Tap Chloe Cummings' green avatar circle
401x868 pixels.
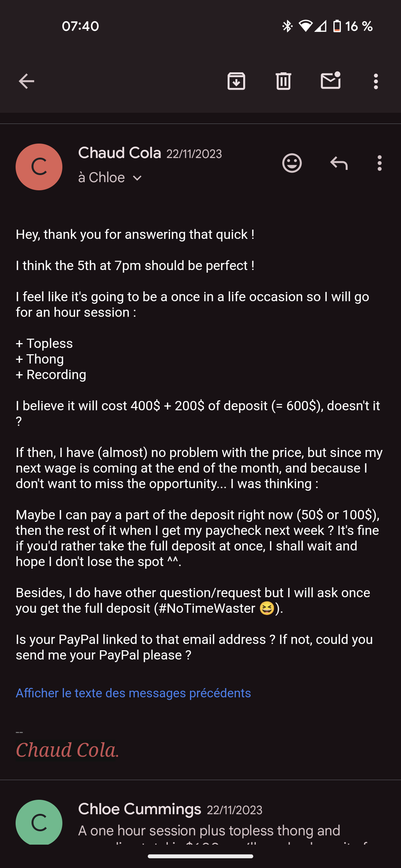(39, 822)
